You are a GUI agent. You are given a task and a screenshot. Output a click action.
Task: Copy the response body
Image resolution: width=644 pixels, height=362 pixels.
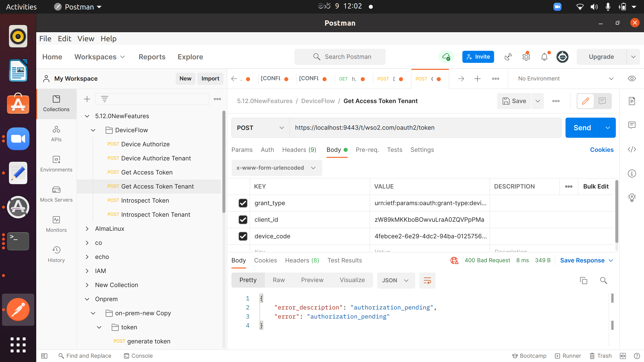pyautogui.click(x=583, y=280)
